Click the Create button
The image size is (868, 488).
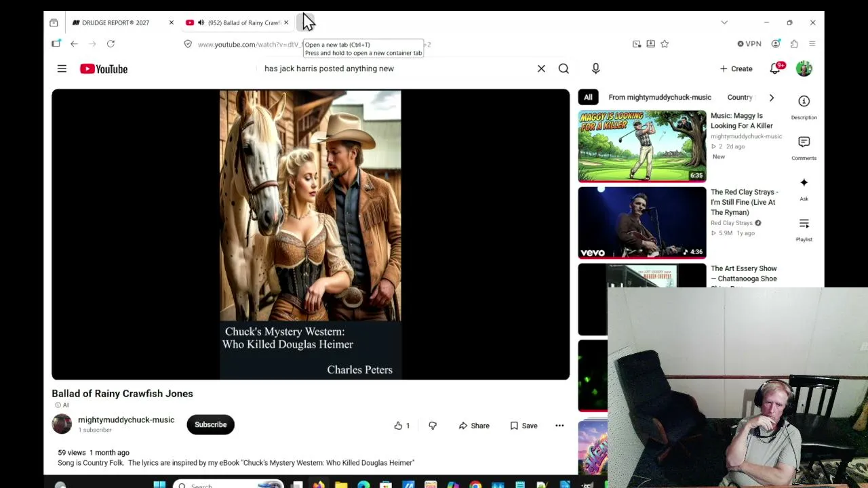point(736,68)
